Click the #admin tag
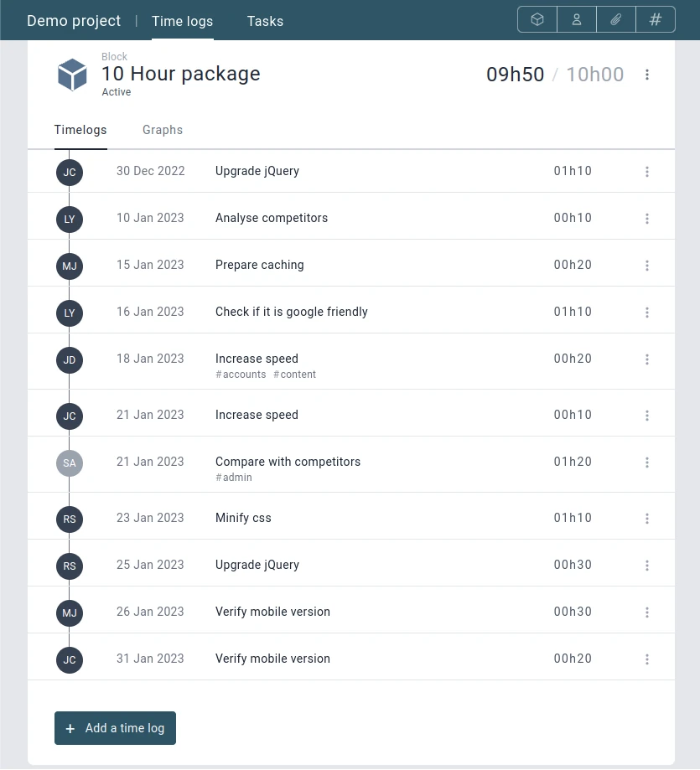This screenshot has height=770, width=700. 234,478
